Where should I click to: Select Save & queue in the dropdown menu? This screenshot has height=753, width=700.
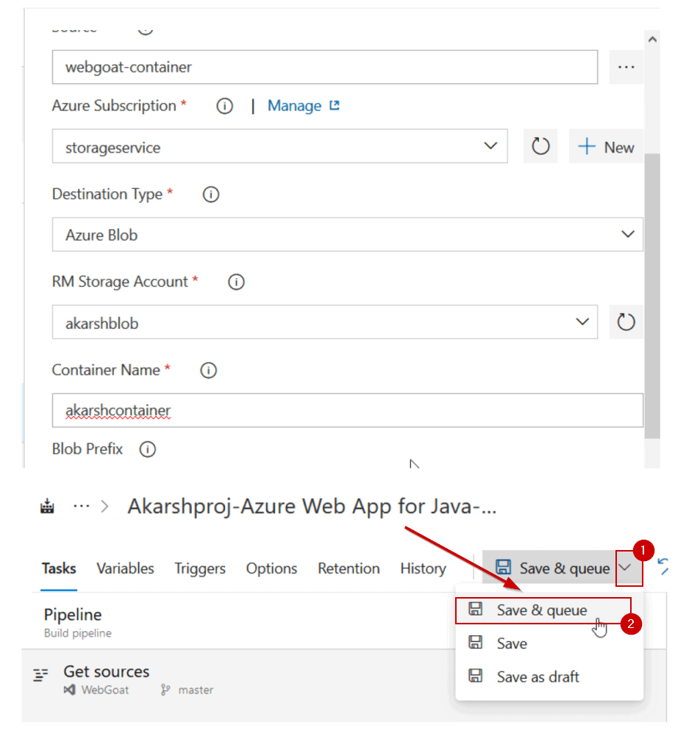click(542, 610)
